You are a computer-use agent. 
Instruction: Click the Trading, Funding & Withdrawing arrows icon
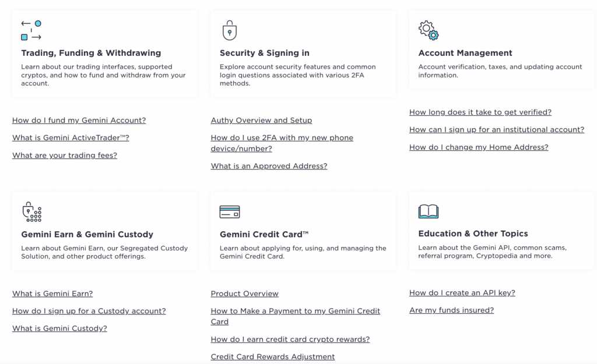[31, 30]
